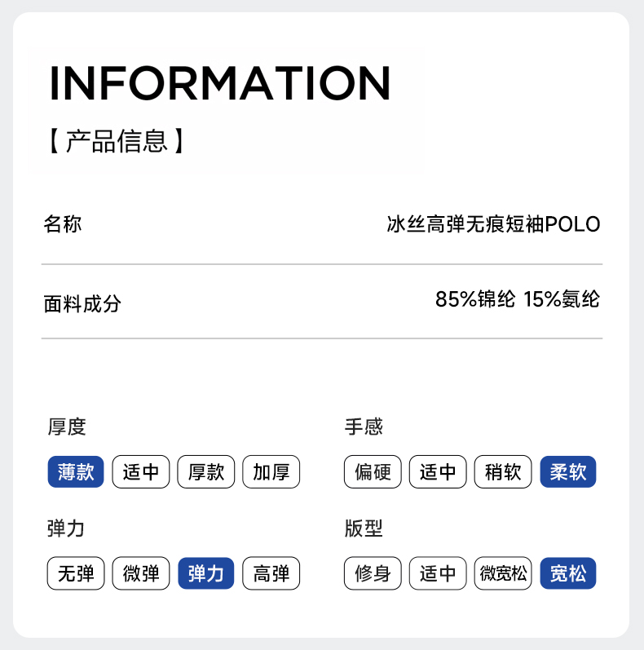Click the fabric composition 85%锦纶 15%氨纶
This screenshot has height=650, width=644.
[x=517, y=299]
